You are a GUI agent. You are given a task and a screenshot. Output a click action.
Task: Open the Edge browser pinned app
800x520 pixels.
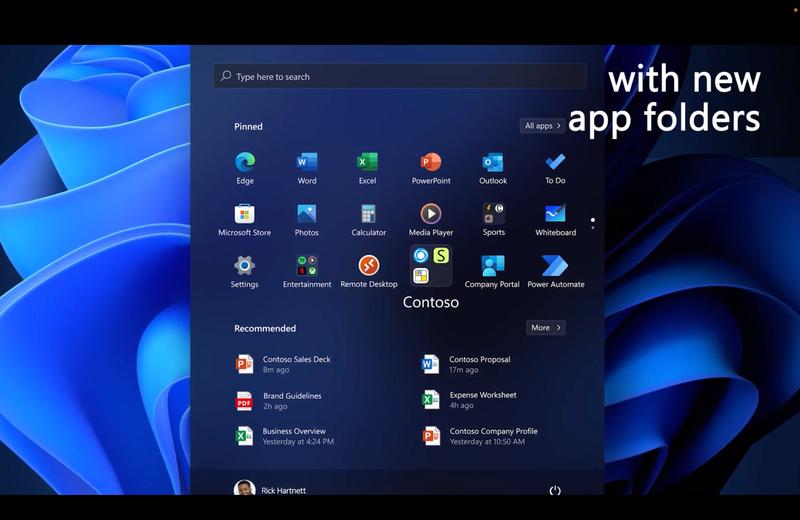click(245, 168)
